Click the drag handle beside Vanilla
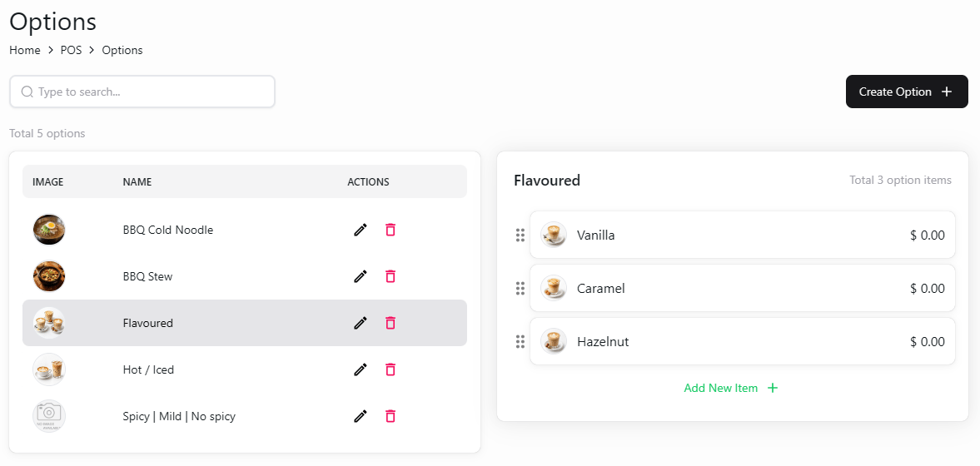The height and width of the screenshot is (466, 980). click(x=520, y=235)
